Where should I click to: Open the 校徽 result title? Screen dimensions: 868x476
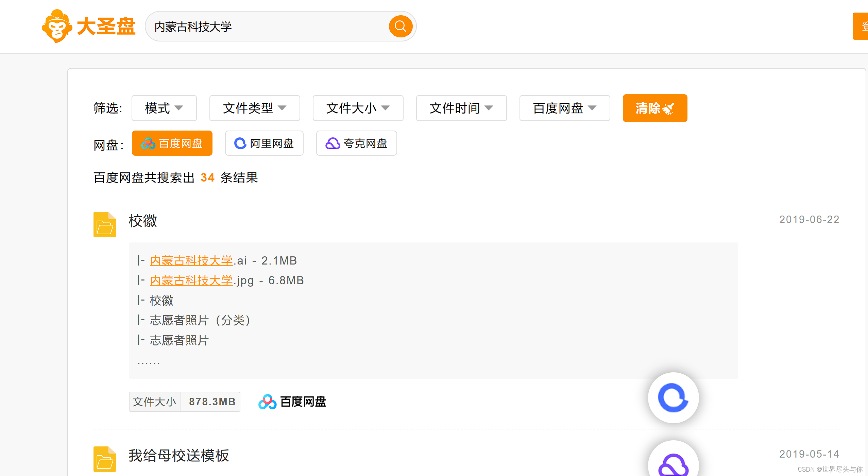tap(143, 221)
